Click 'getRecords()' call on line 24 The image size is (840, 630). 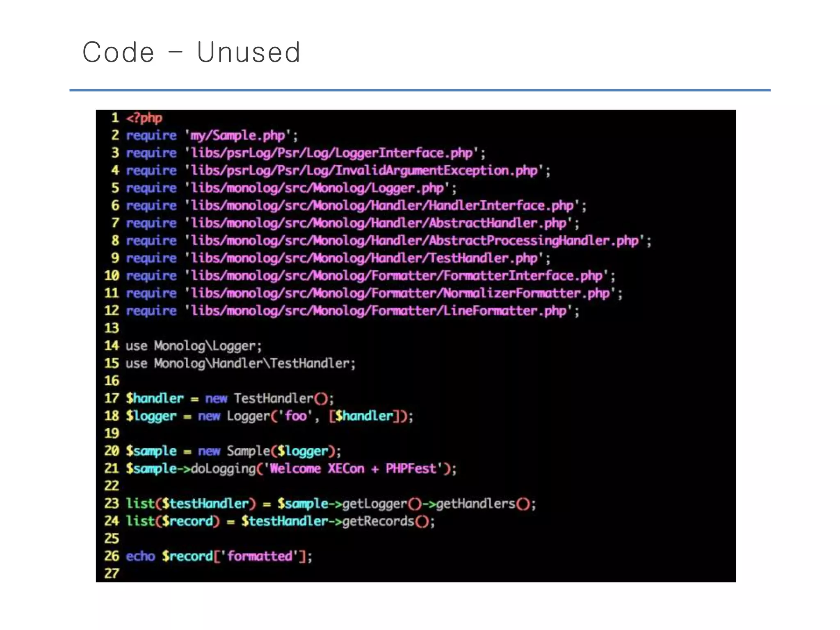pos(386,521)
